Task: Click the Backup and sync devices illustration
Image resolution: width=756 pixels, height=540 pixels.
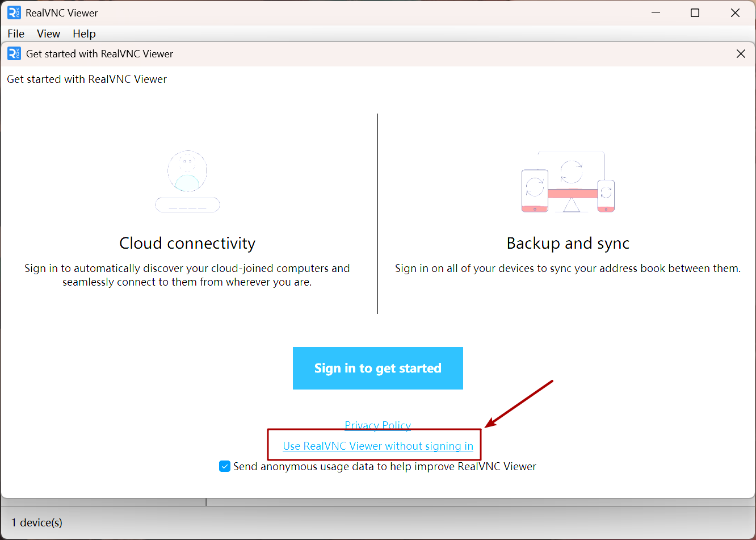Action: click(568, 182)
